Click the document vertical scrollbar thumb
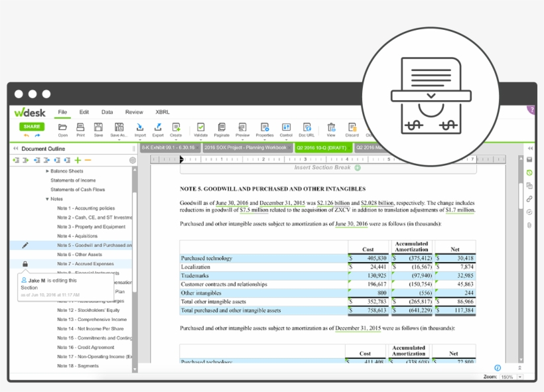The width and height of the screenshot is (544, 392). click(520, 196)
